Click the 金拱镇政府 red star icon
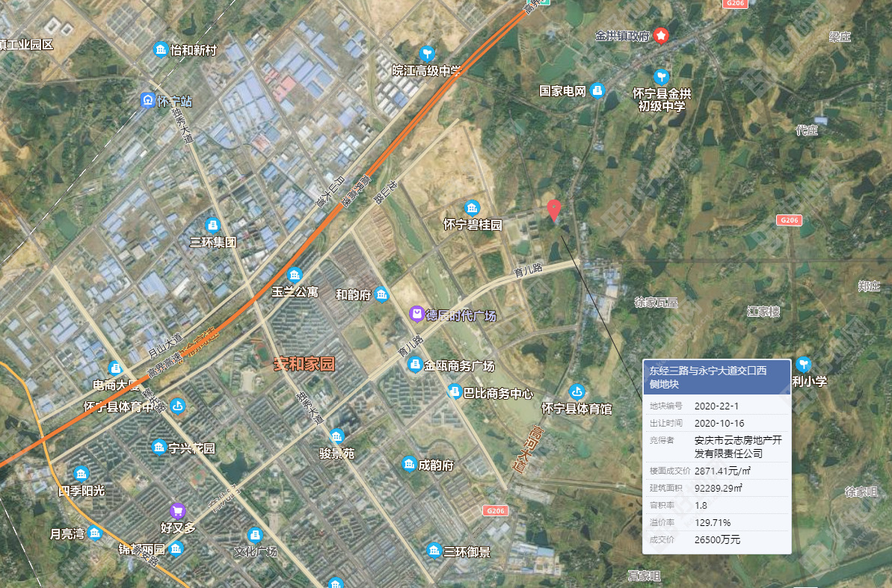This screenshot has height=588, width=892. pos(661,35)
